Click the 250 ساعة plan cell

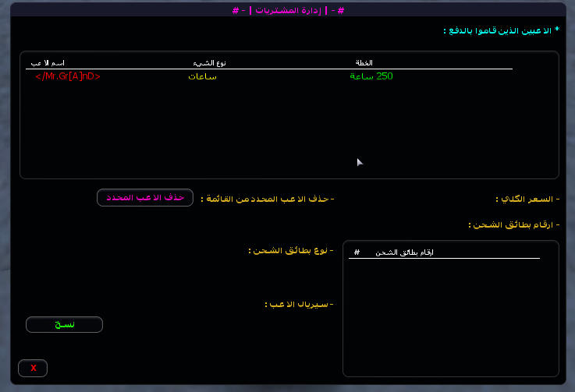coord(372,76)
